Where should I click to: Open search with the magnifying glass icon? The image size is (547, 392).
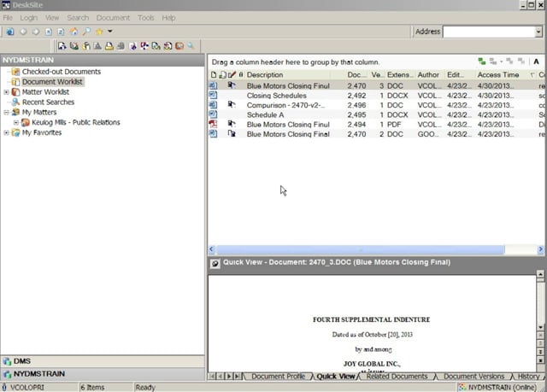(86, 32)
